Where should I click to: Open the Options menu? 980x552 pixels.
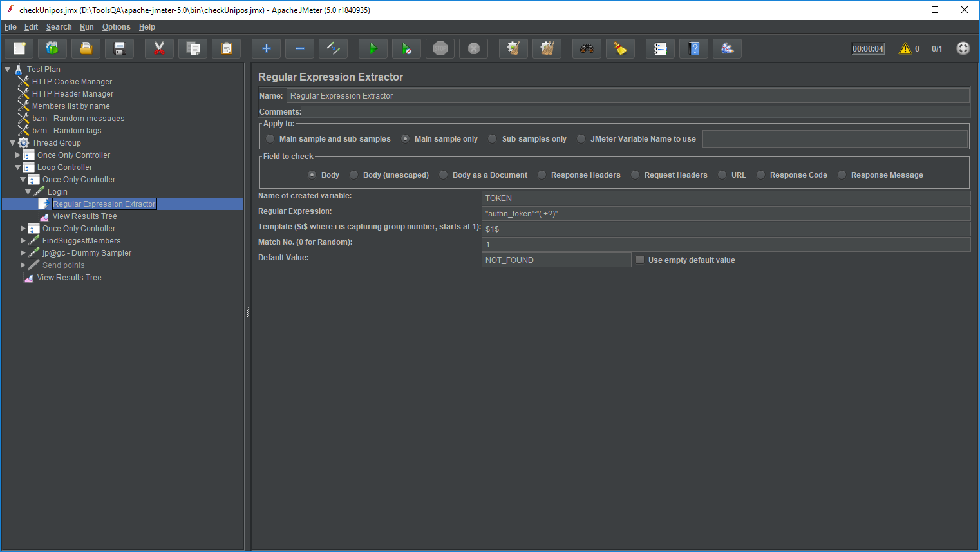pos(116,27)
